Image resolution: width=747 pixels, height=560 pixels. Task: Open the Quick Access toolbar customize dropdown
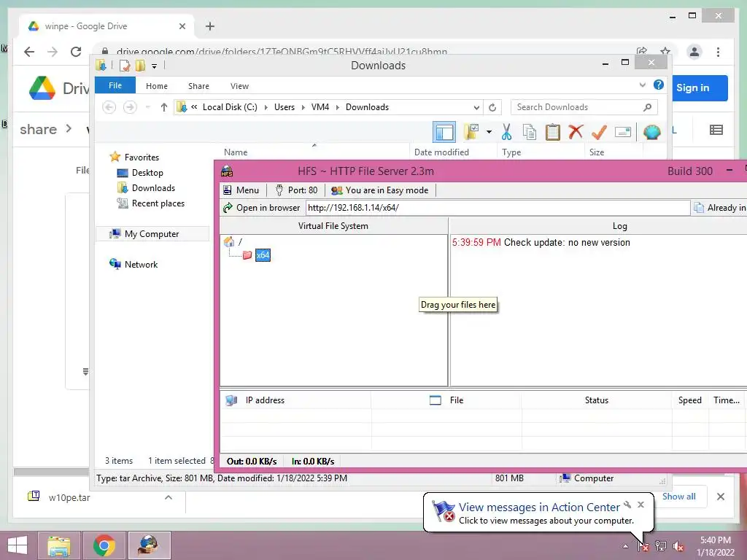tap(154, 66)
